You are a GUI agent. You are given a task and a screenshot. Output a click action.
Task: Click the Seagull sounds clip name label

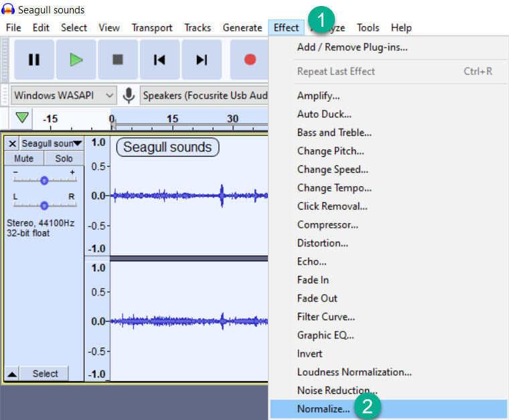167,147
